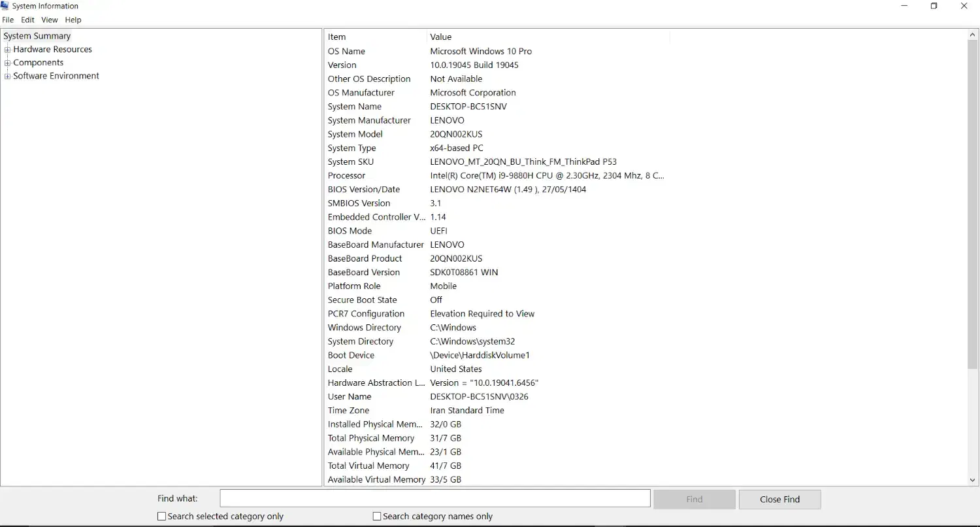The image size is (980, 527).
Task: Select the Boot Device row label
Action: point(351,355)
